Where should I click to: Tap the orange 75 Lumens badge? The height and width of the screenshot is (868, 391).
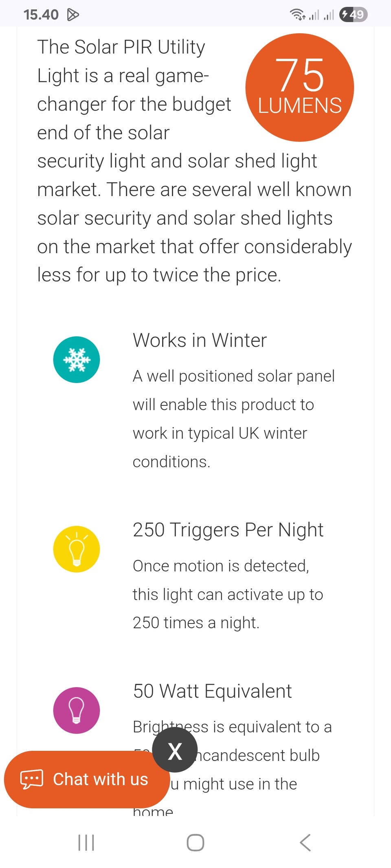(x=299, y=87)
